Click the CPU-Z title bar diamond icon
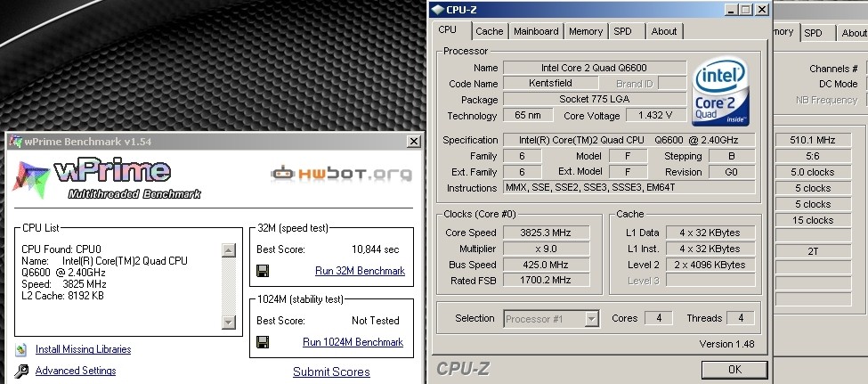 tap(437, 10)
